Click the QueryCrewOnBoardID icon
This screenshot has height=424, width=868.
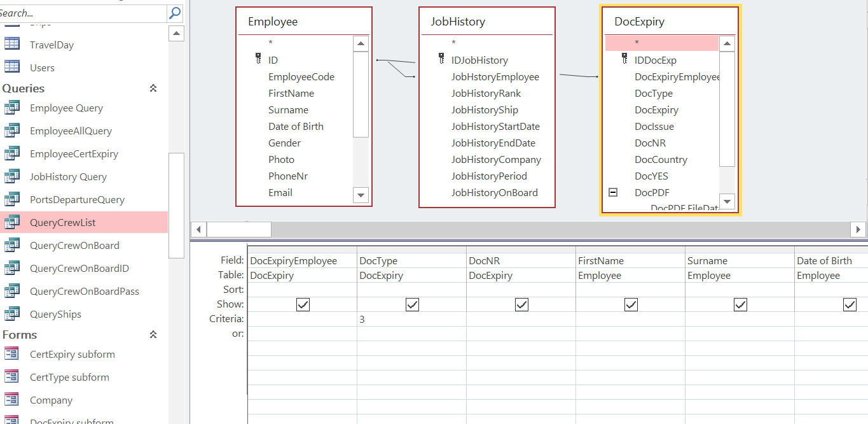(12, 268)
